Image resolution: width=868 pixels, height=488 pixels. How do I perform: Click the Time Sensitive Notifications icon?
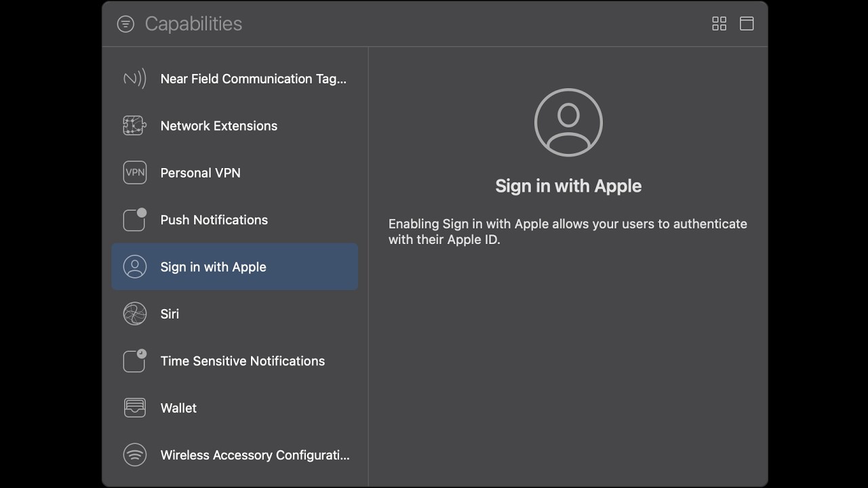(134, 361)
